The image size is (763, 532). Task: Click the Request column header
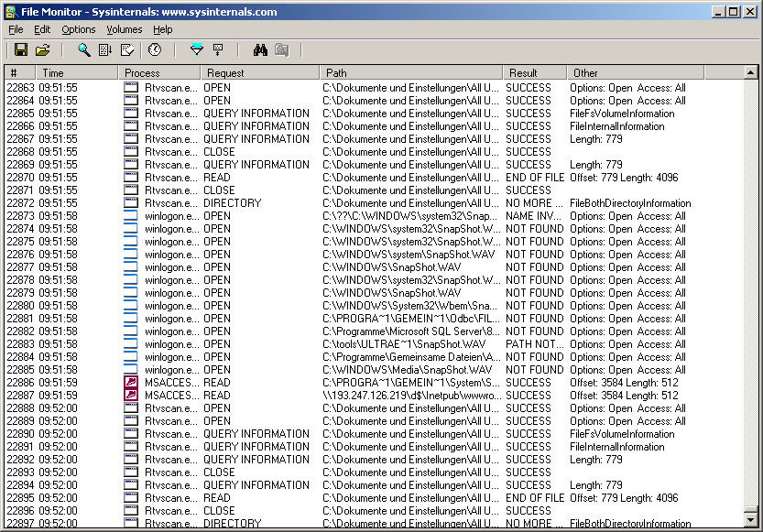point(260,73)
